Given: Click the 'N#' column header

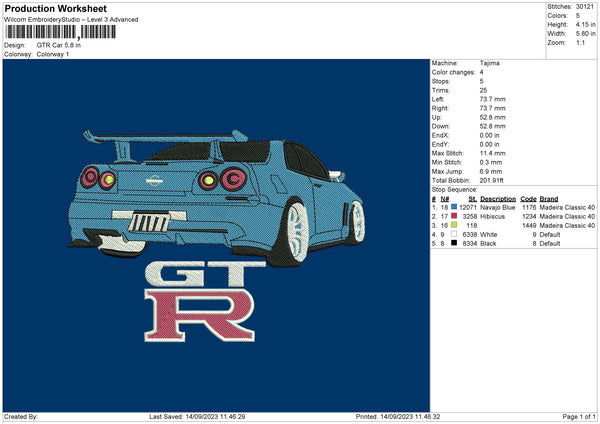Looking at the screenshot, I should tap(445, 199).
